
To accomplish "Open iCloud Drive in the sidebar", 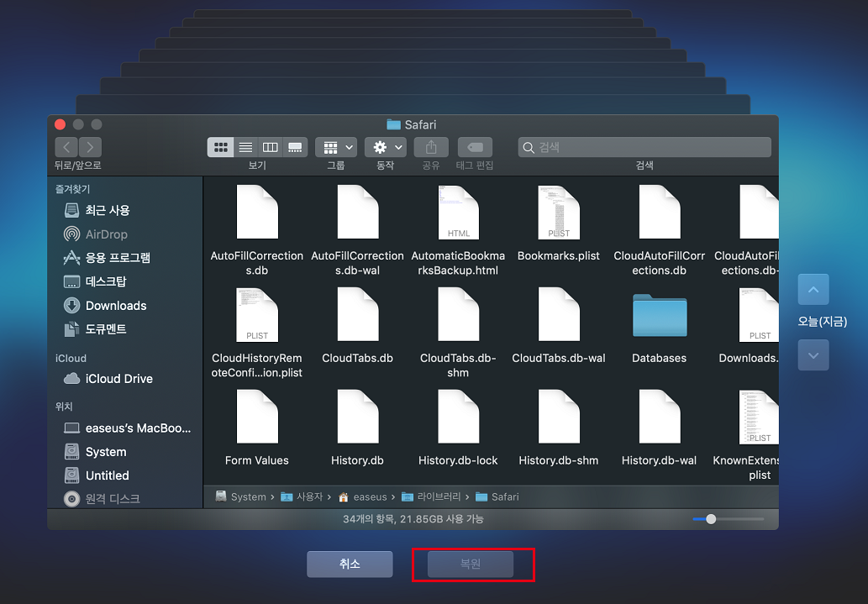I will [118, 379].
